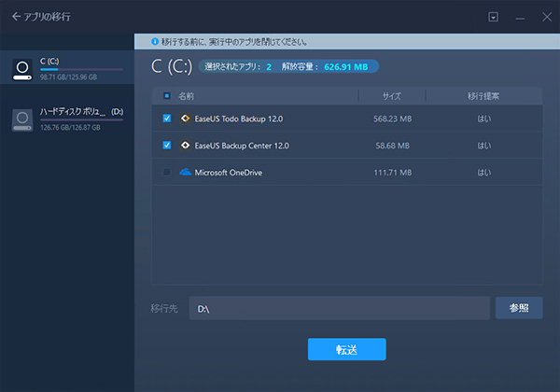This screenshot has width=560, height=392.
Task: Toggle the select-all checkbox in header
Action: point(167,96)
